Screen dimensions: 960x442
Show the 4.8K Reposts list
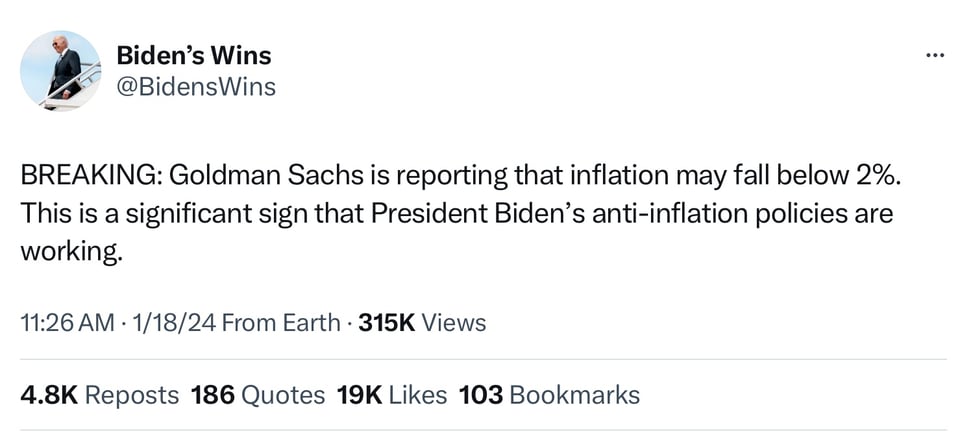[x=100, y=395]
